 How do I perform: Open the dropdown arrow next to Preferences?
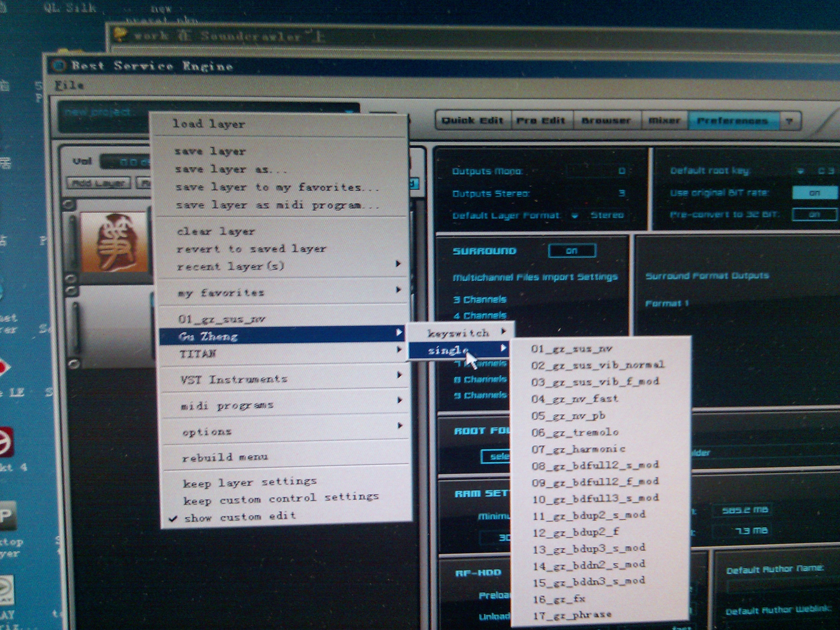point(790,121)
